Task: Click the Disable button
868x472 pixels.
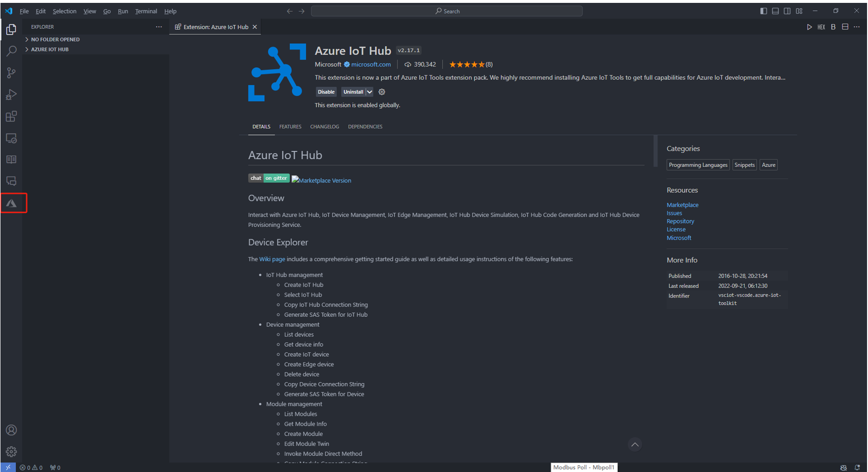Action: pyautogui.click(x=326, y=92)
